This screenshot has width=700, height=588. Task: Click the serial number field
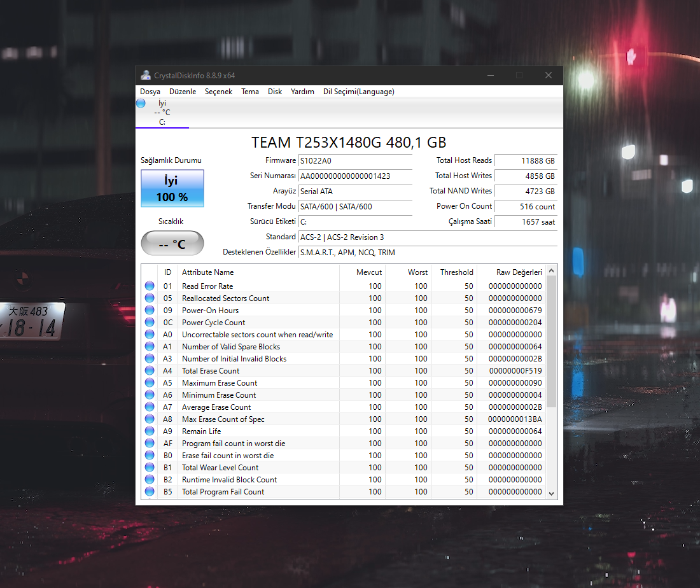[355, 176]
